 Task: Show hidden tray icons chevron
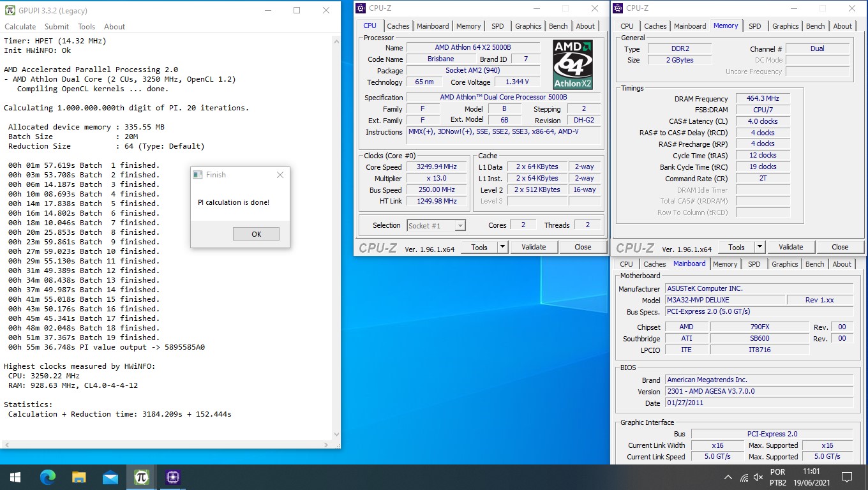(x=728, y=477)
